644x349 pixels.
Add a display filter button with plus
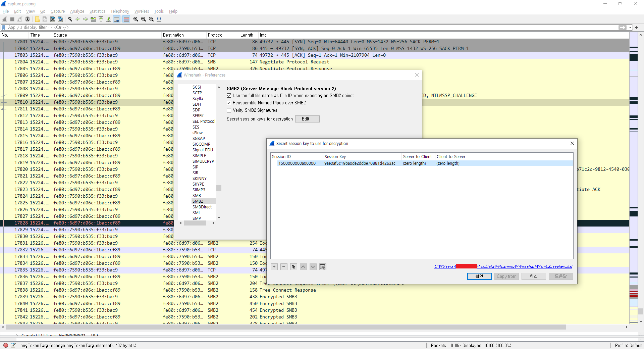click(636, 28)
